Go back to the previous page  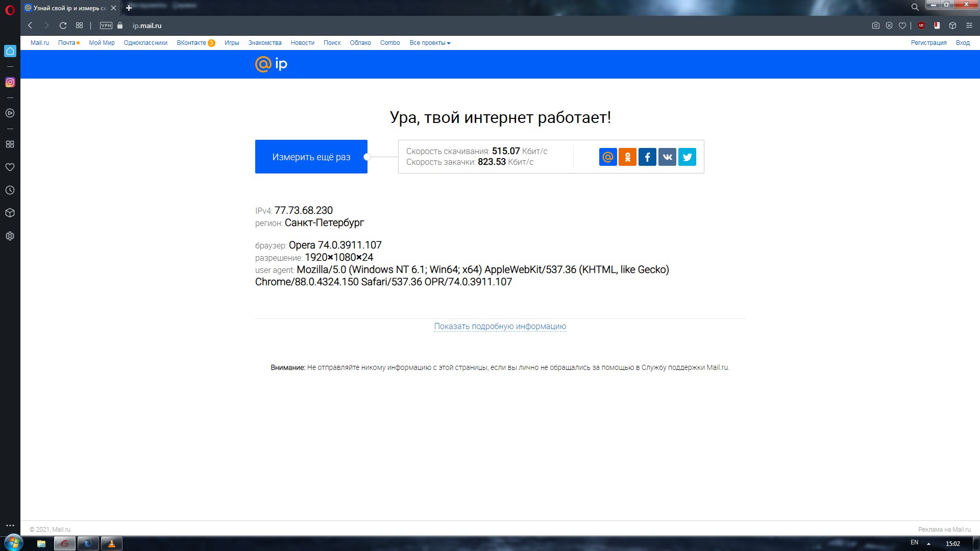(x=30, y=26)
